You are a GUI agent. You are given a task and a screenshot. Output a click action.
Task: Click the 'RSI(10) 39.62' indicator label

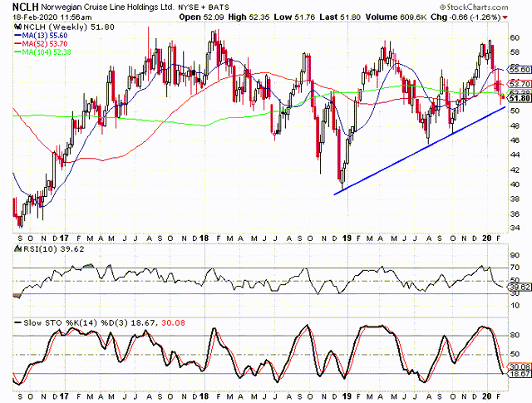(53, 249)
